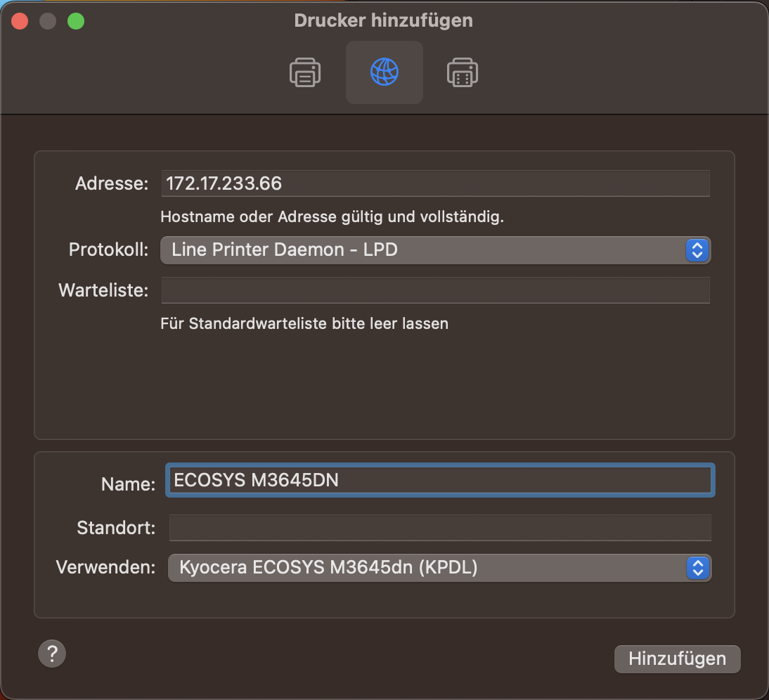Click the Drucker hinzufügen window title
769x700 pixels.
click(384, 21)
